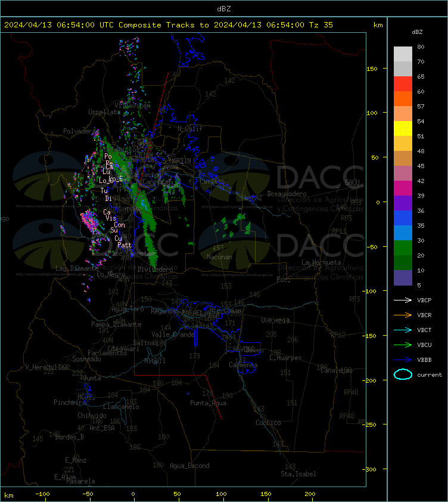Click the '-300' tick on right km axis
Viewport: 448px width, 502px height.
click(x=369, y=469)
